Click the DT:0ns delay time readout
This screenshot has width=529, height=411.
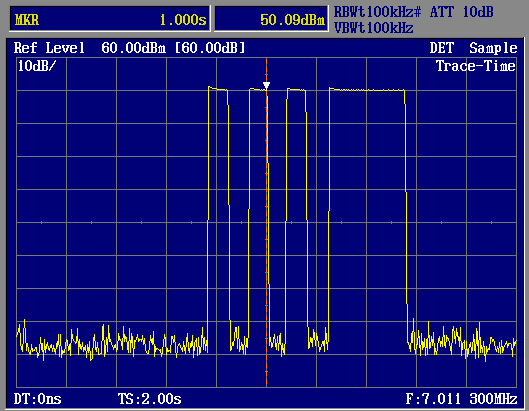tap(37, 399)
